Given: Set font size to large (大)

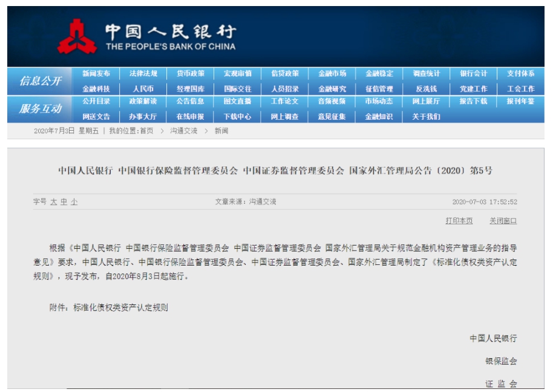Looking at the screenshot, I should [54, 202].
